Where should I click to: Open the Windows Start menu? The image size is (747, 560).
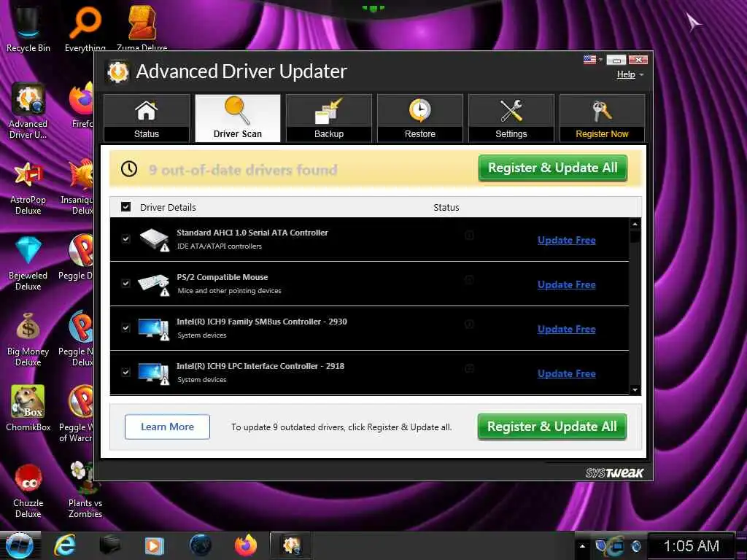pos(20,545)
